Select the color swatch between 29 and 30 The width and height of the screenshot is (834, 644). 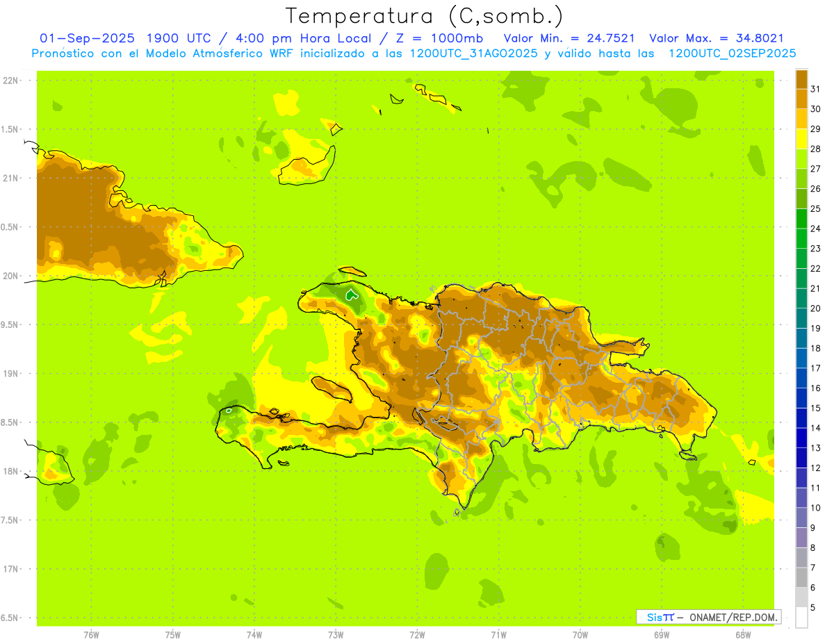(x=801, y=119)
